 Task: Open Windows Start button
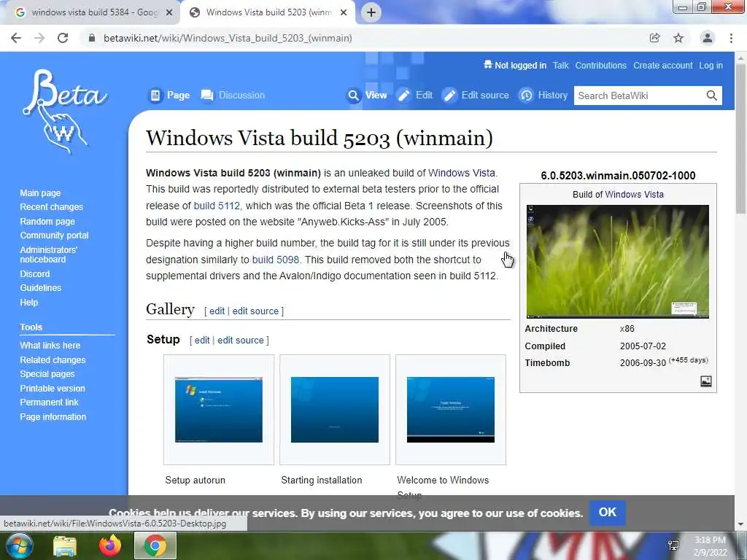point(19,545)
